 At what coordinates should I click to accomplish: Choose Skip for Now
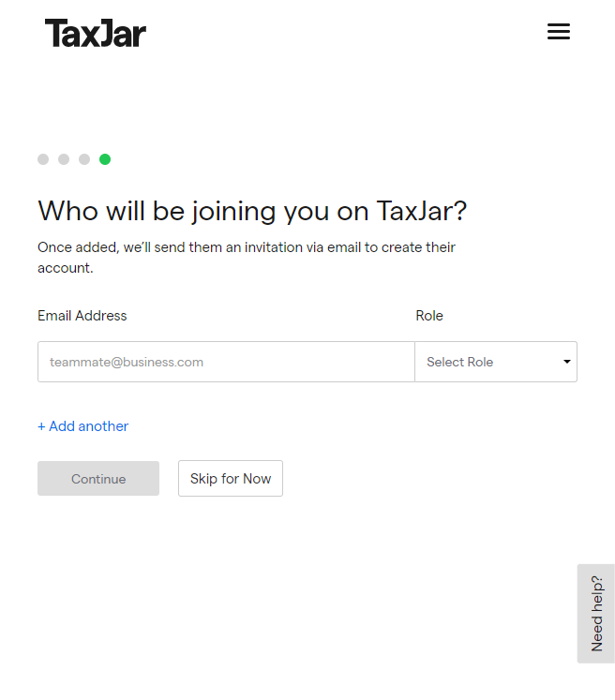(x=231, y=479)
